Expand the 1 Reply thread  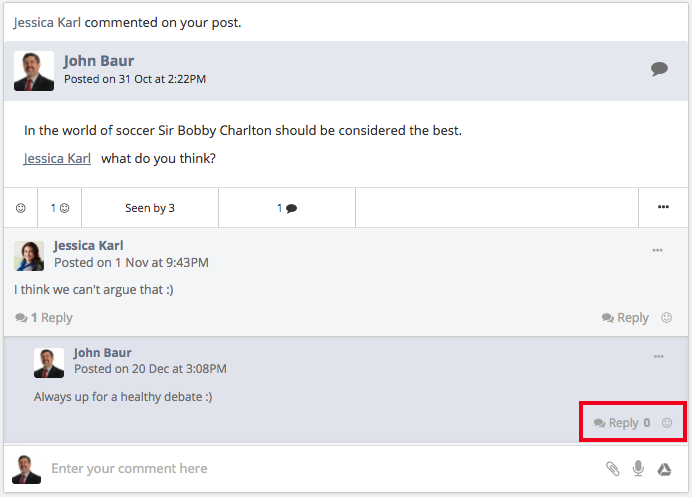pyautogui.click(x=44, y=317)
